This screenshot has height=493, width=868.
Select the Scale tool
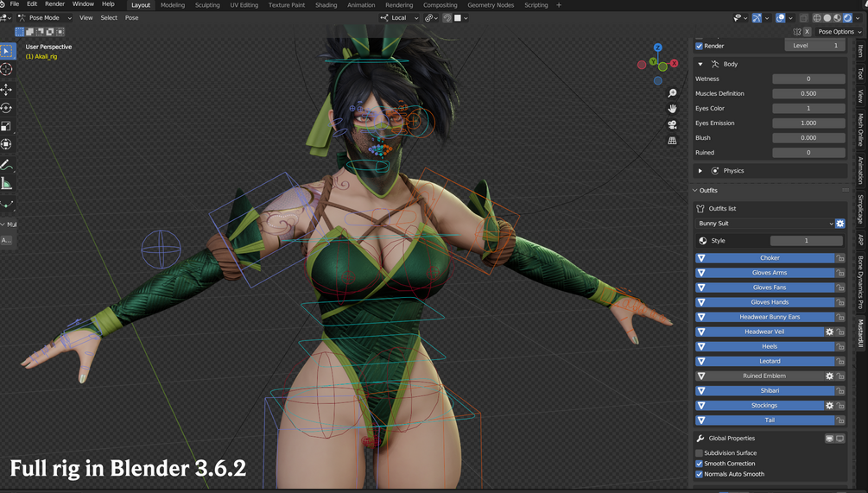[x=7, y=126]
